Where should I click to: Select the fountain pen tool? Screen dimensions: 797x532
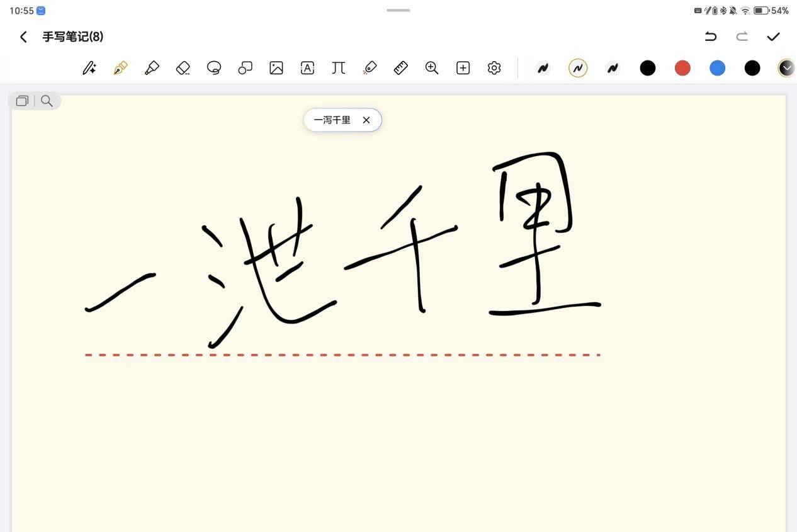coord(120,68)
